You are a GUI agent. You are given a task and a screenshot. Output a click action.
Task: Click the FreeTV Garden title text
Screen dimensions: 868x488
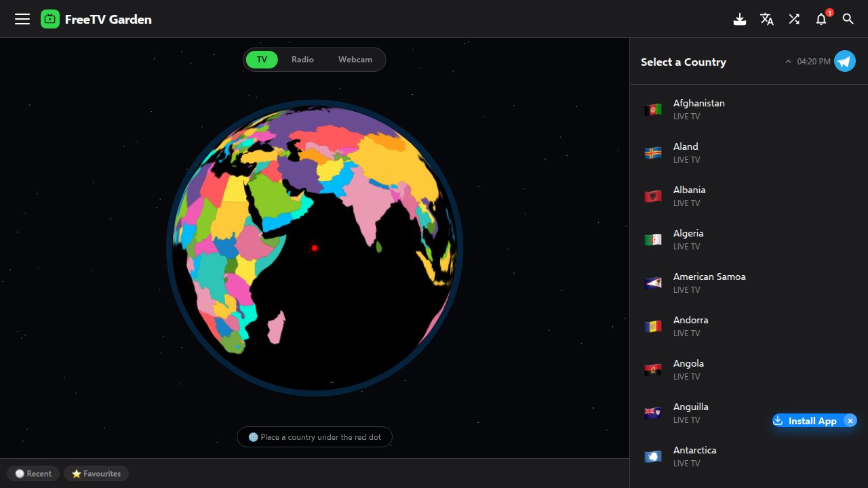108,20
